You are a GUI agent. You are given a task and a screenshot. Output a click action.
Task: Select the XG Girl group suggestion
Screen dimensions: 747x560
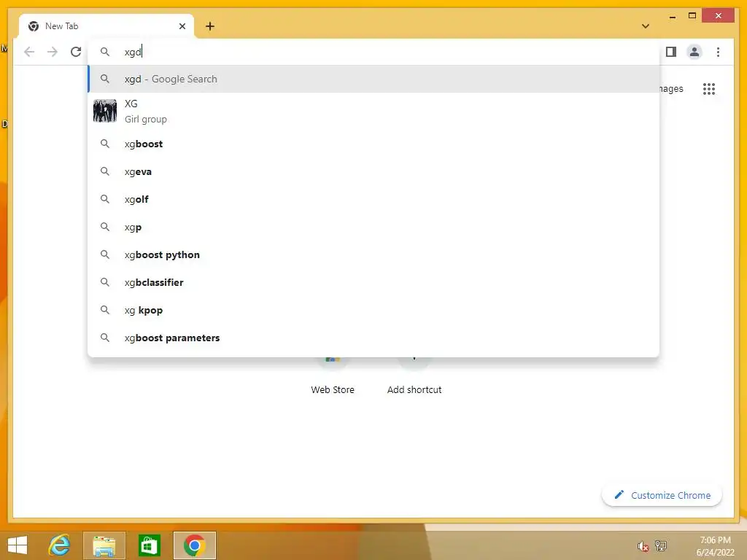373,111
